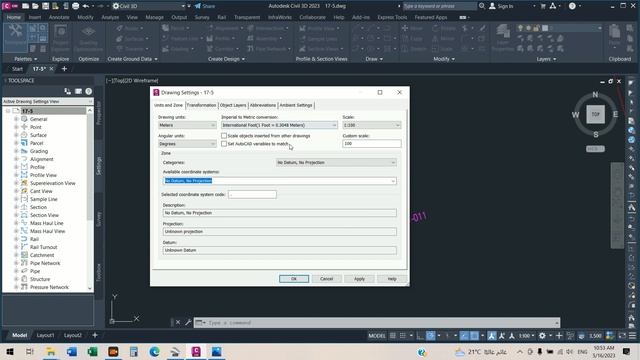Enable Scale objects inserted from other drawings
This screenshot has width=640, height=360.
point(224,136)
